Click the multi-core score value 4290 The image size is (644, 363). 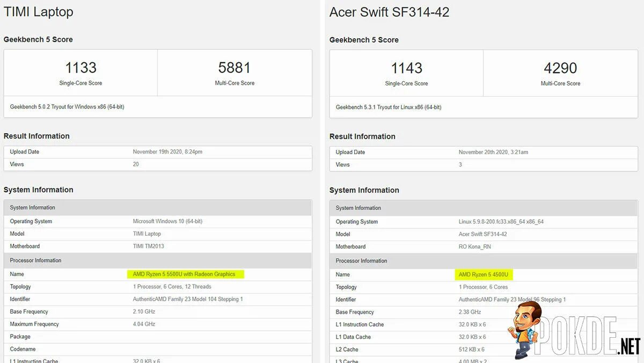[x=560, y=68]
